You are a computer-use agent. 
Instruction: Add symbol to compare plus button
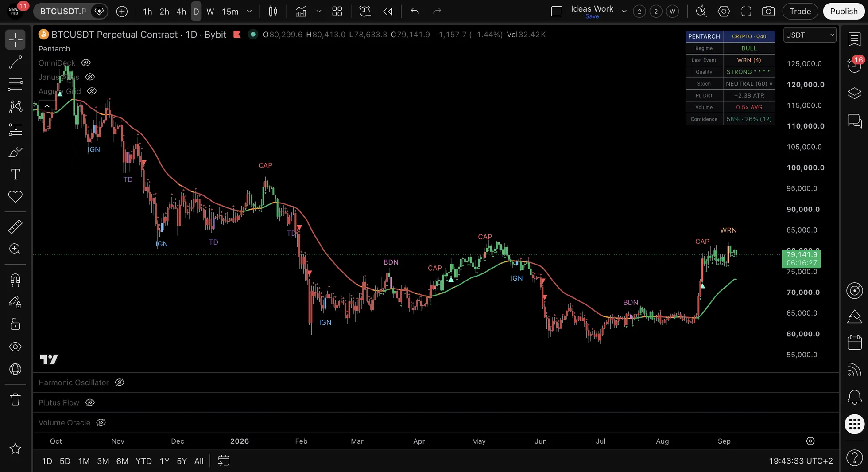click(122, 11)
